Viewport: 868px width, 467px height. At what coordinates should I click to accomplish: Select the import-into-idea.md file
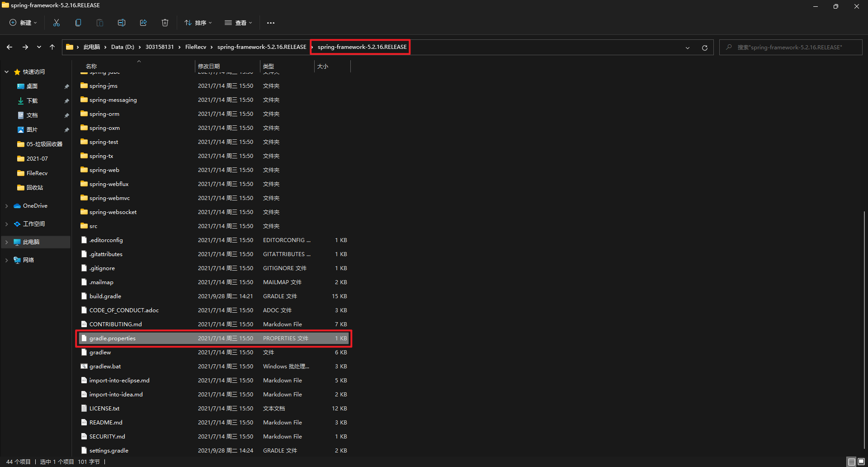[x=214, y=394]
